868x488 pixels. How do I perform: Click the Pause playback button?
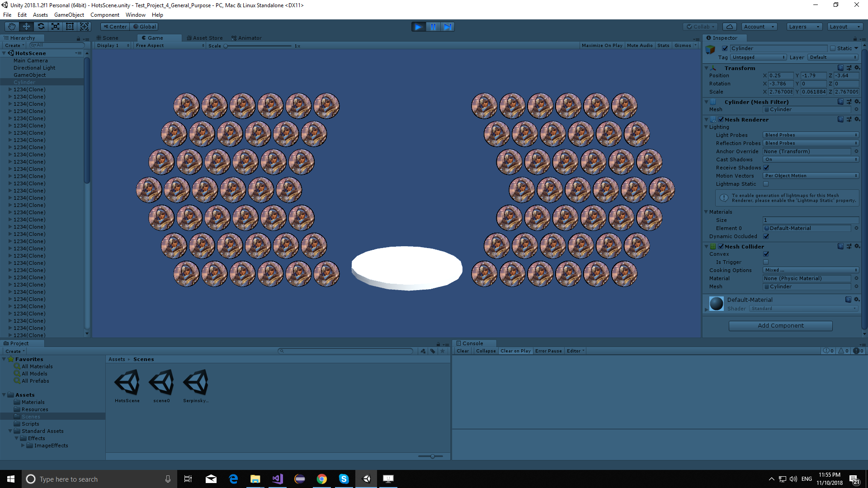433,27
